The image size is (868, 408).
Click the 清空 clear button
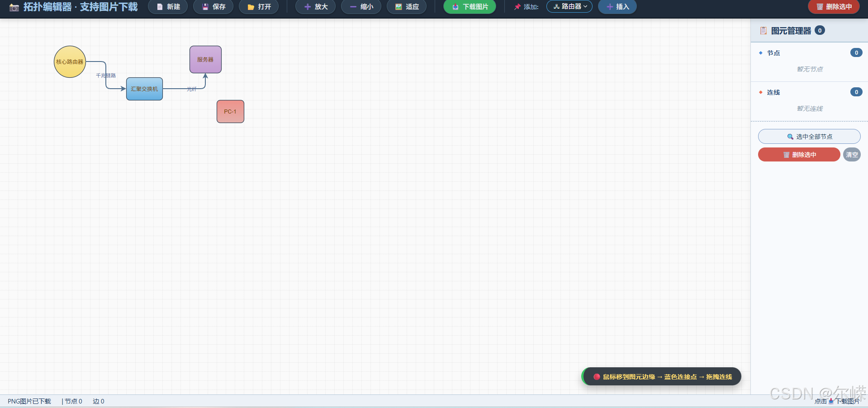852,155
